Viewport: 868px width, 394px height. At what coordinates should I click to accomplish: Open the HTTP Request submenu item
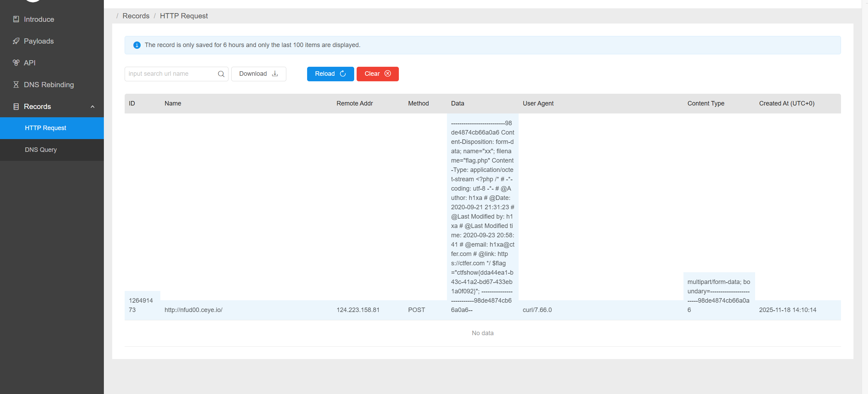point(45,128)
